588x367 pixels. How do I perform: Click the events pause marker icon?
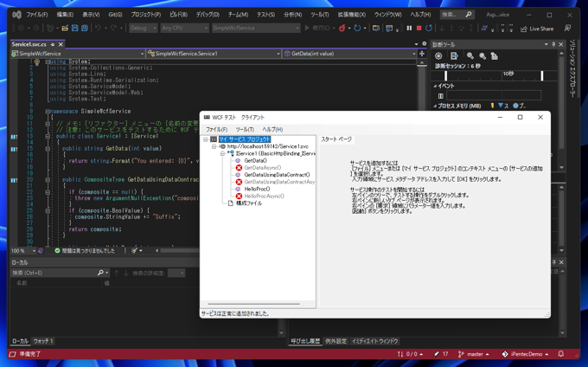(x=441, y=96)
